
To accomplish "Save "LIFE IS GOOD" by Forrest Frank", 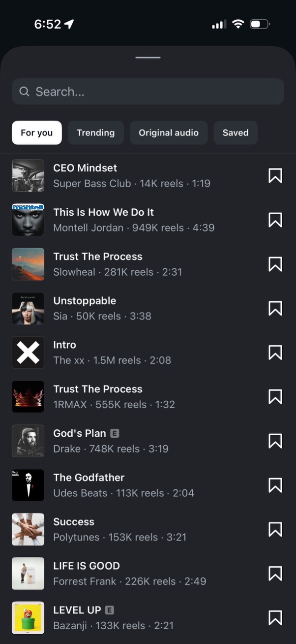I will point(275,573).
